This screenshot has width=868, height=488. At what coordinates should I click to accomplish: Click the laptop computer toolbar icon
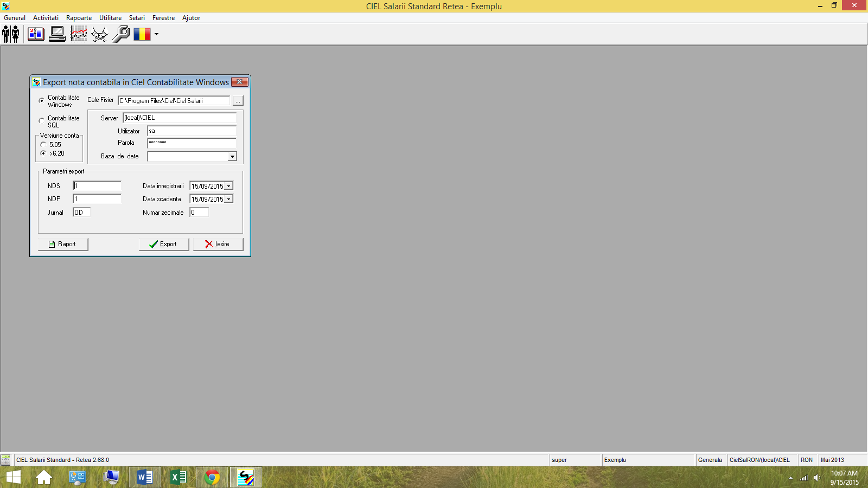tap(57, 34)
